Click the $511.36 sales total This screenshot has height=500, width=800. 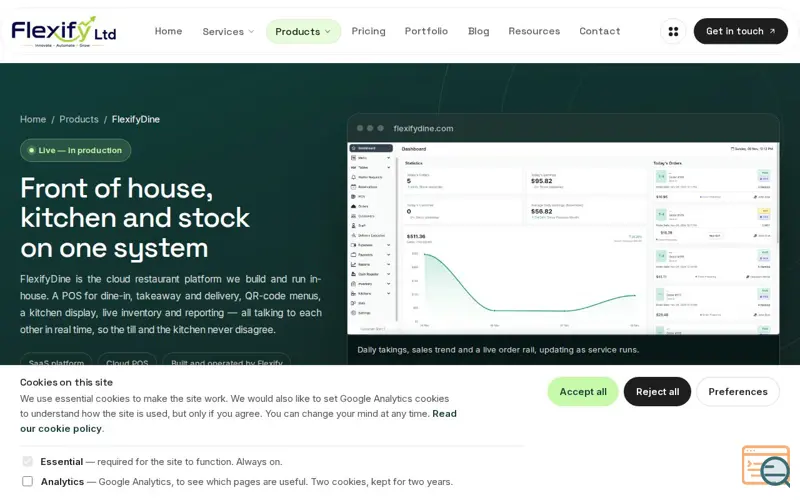click(416, 236)
